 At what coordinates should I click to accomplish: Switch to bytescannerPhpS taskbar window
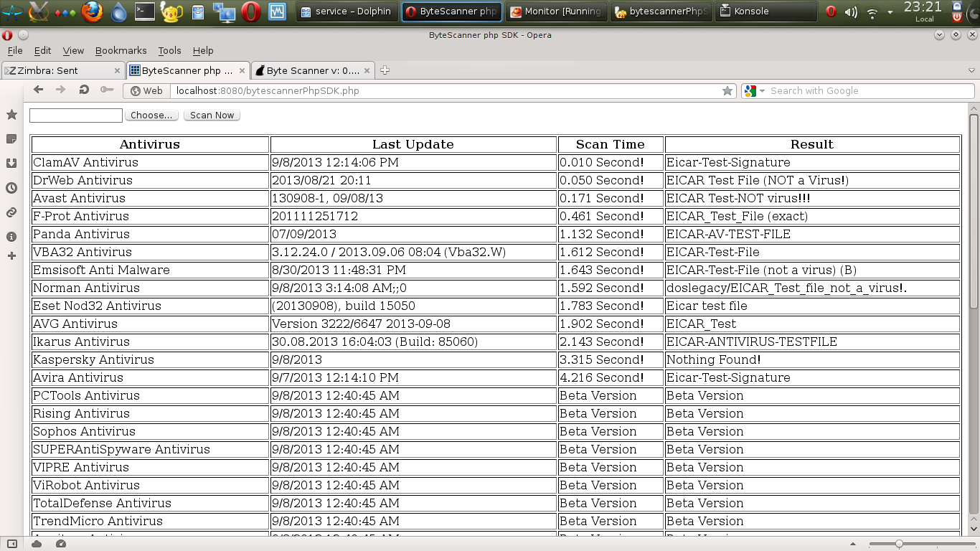661,11
